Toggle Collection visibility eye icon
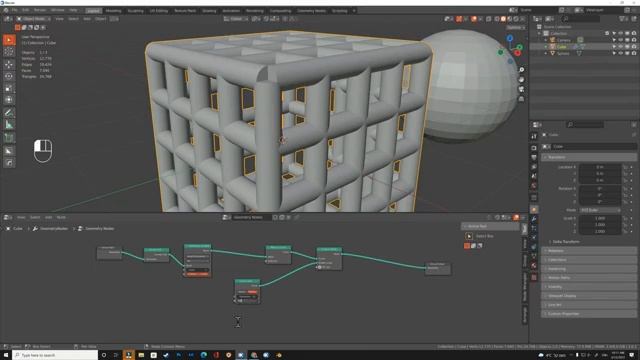 620,33
